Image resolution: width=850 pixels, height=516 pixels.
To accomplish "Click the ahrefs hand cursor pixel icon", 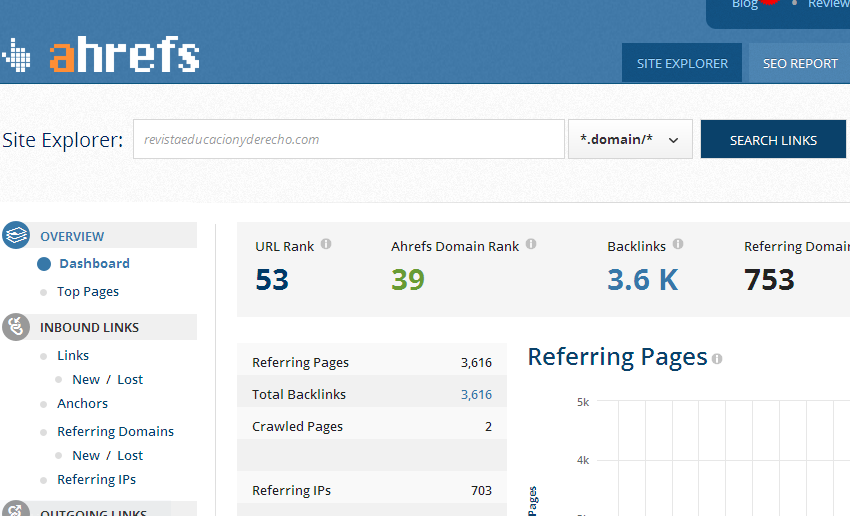I will click(x=16, y=55).
